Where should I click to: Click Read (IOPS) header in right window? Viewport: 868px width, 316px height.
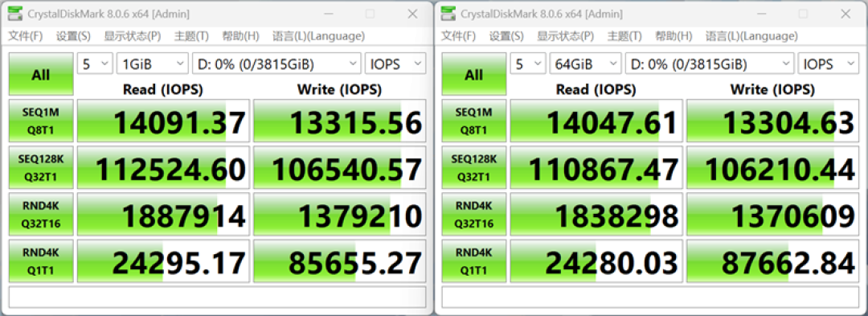point(596,89)
